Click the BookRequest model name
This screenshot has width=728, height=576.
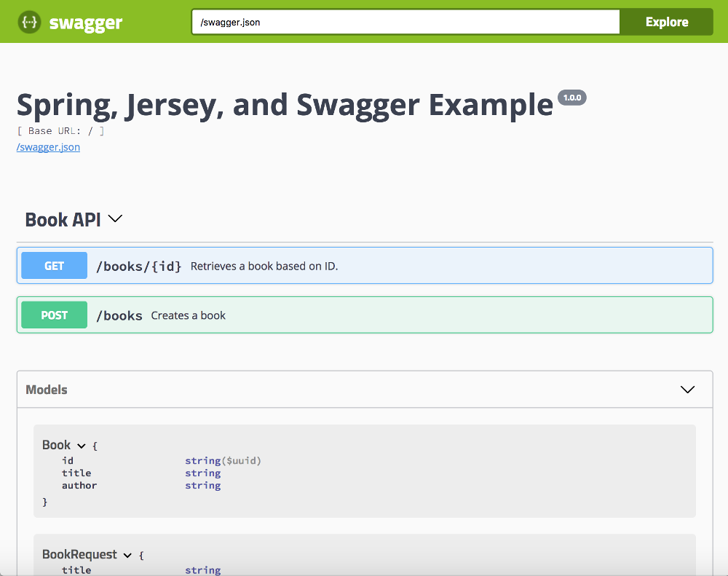[x=79, y=555]
